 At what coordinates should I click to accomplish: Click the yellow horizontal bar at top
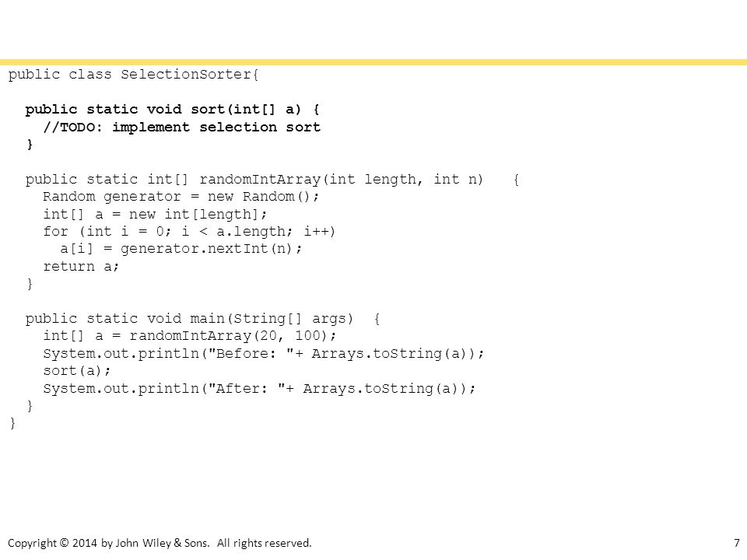coord(373,62)
